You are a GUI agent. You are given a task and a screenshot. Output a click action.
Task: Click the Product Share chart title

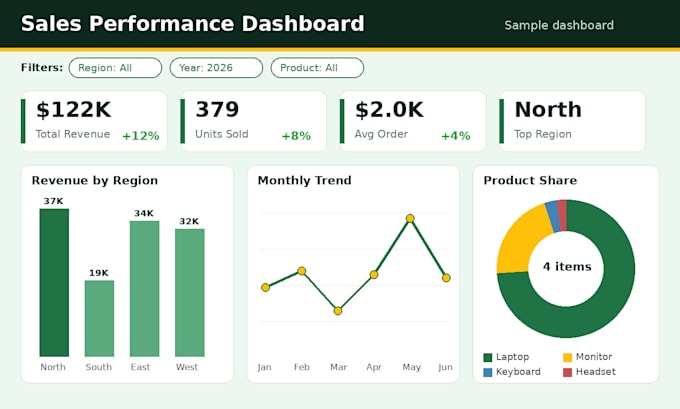[530, 180]
